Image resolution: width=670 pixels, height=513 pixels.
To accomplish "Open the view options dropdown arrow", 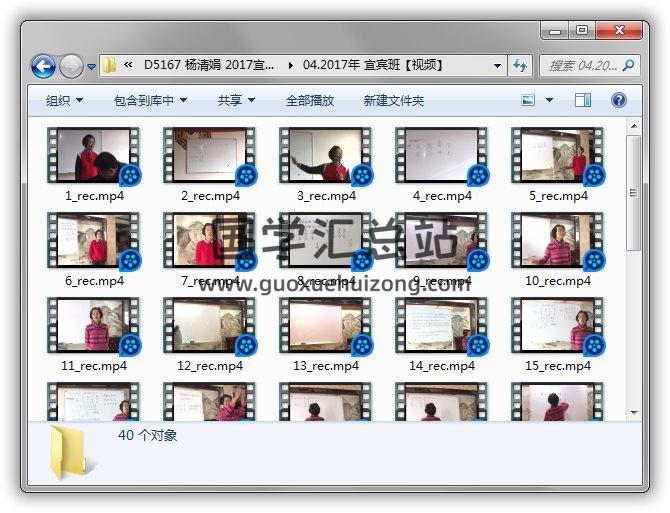I will coord(550,100).
